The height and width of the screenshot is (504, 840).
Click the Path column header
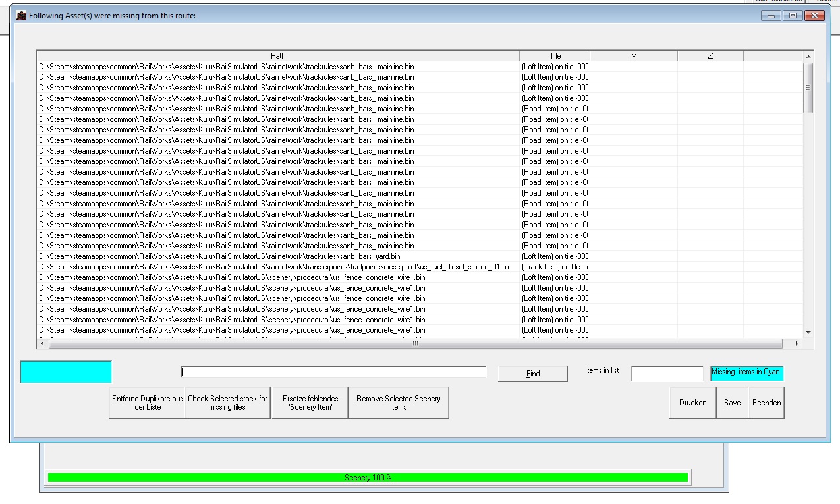tap(278, 56)
